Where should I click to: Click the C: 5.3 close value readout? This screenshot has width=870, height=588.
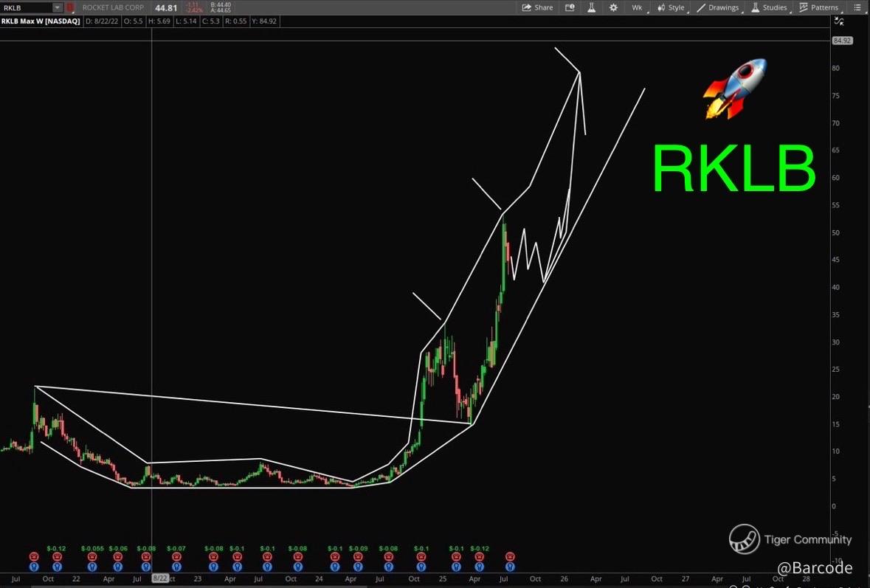tap(210, 21)
